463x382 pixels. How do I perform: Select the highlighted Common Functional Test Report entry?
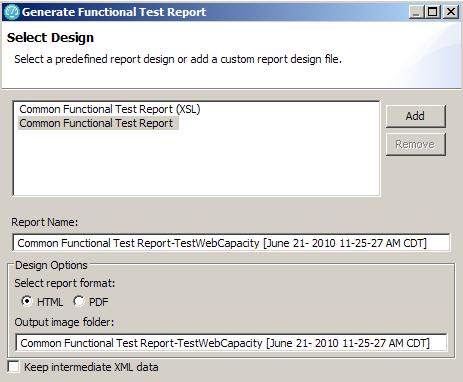coord(98,123)
